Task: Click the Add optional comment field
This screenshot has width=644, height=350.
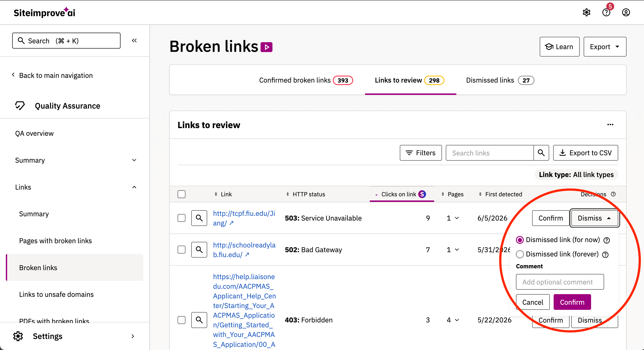Action: click(x=560, y=282)
